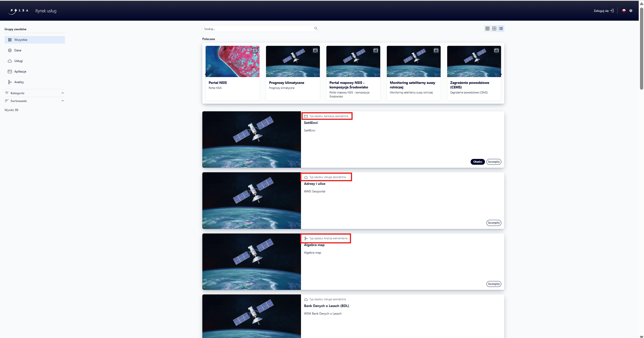Viewport: 644px width, 338px height.
Task: Click icon on Zagrożenie powodziowe card
Action: tap(496, 50)
